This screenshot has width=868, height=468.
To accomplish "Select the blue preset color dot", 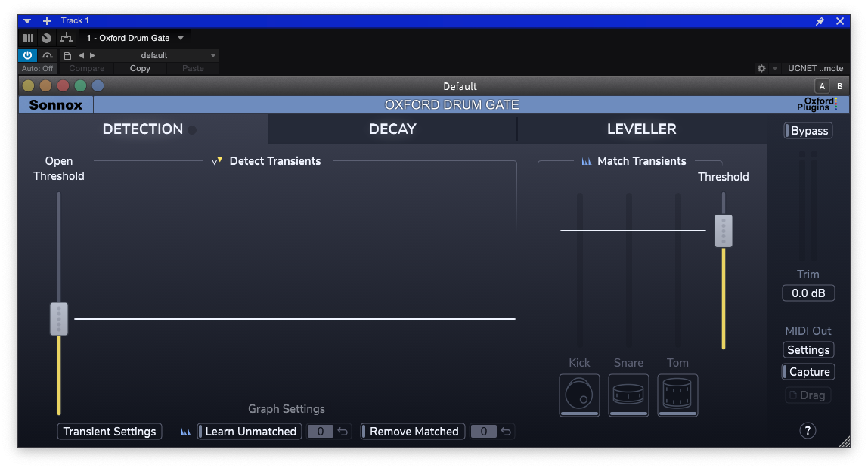I will [x=98, y=86].
